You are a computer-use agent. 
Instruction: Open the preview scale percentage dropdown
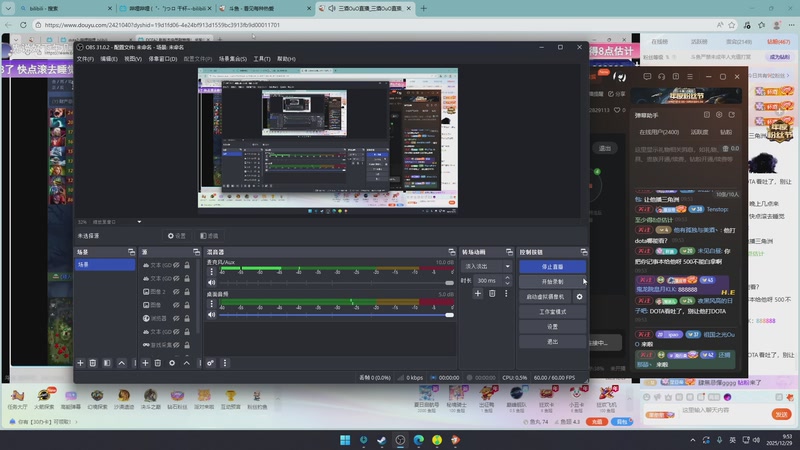point(139,222)
